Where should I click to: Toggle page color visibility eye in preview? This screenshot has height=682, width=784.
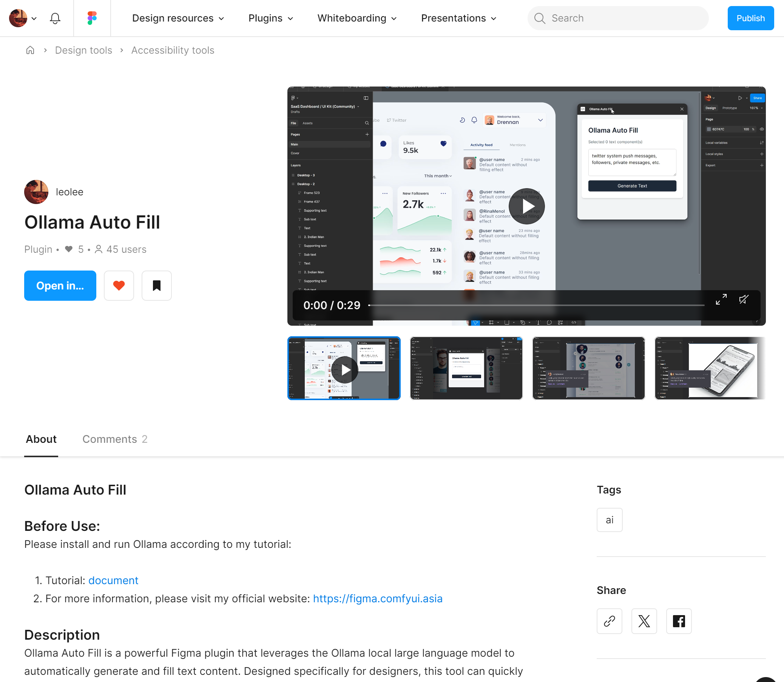pos(762,129)
